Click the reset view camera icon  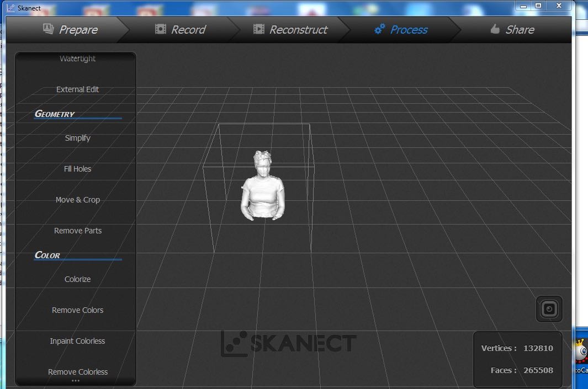click(x=549, y=309)
